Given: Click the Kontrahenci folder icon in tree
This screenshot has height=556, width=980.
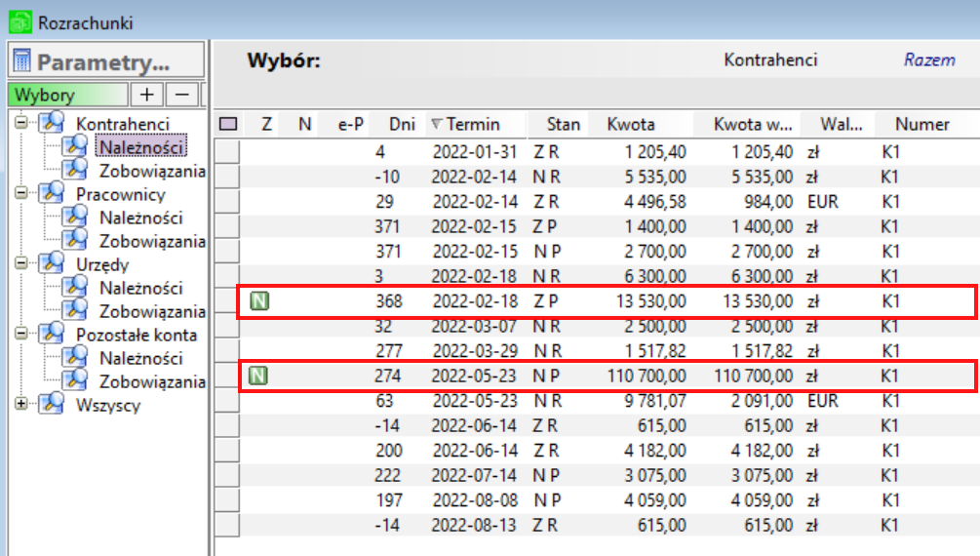Looking at the screenshot, I should click(x=51, y=124).
